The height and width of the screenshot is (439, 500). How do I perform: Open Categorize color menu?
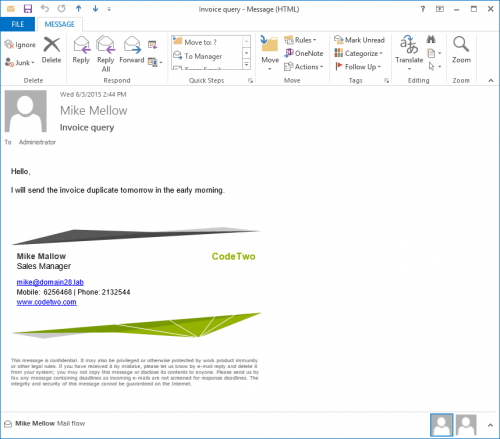point(358,53)
